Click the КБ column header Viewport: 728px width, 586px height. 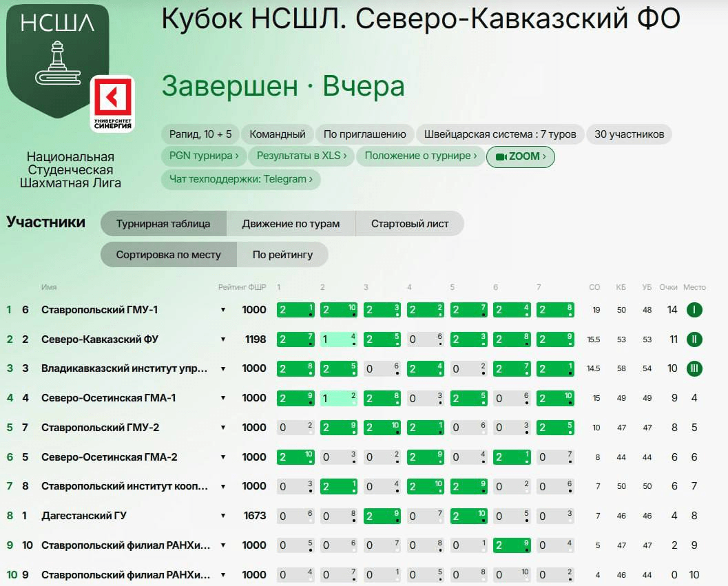621,287
